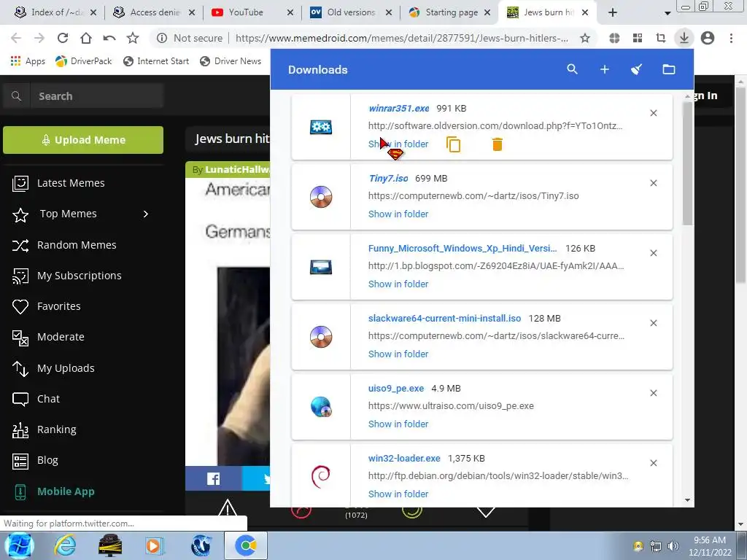Reload the current page
Viewport: 747px width, 560px height.
click(63, 38)
